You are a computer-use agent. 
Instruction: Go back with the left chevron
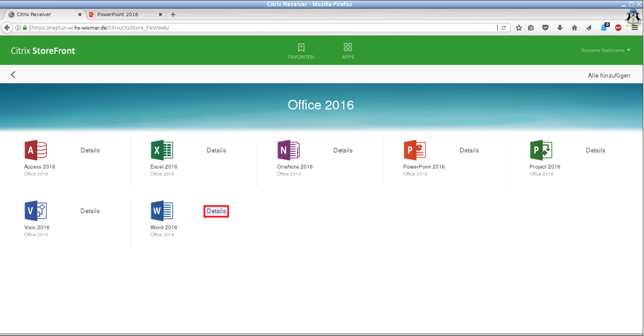pyautogui.click(x=13, y=75)
